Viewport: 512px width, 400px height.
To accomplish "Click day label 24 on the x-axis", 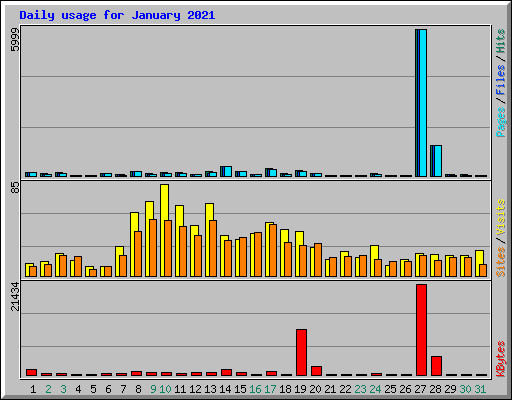I will pos(375,389).
